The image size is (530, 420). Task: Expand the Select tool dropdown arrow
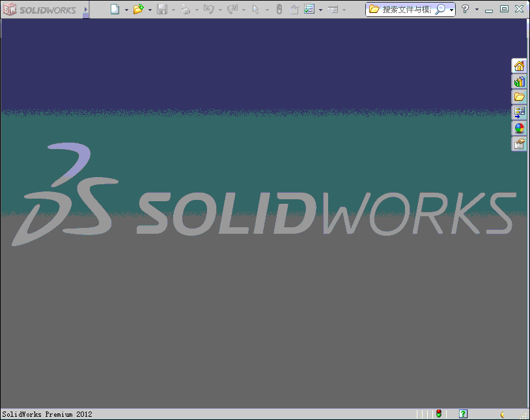click(x=267, y=10)
